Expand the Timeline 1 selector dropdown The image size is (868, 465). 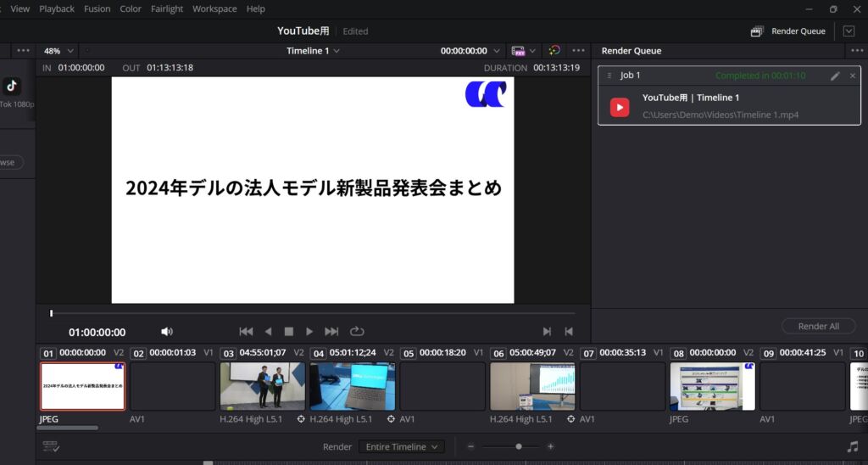pos(313,51)
